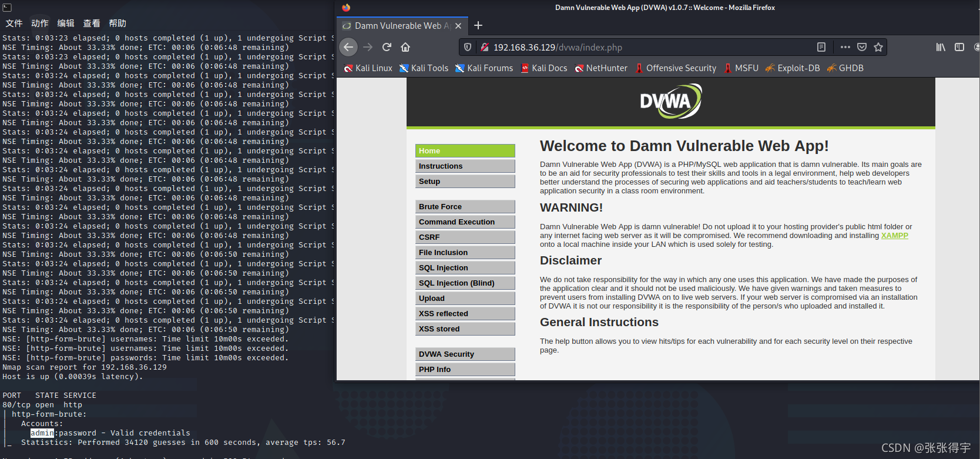Open GHDB bookmark
Image resolution: width=980 pixels, height=459 pixels.
click(845, 68)
